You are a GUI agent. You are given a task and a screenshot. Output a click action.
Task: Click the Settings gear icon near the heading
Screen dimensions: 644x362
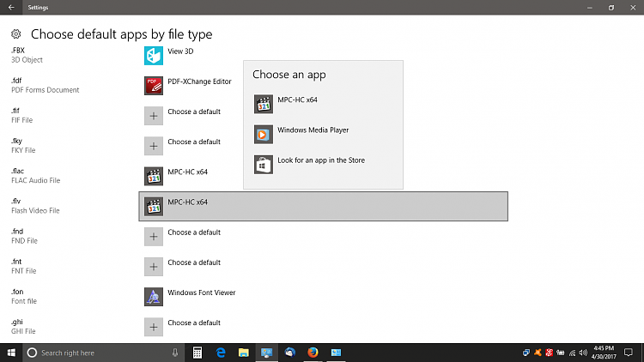pos(16,34)
